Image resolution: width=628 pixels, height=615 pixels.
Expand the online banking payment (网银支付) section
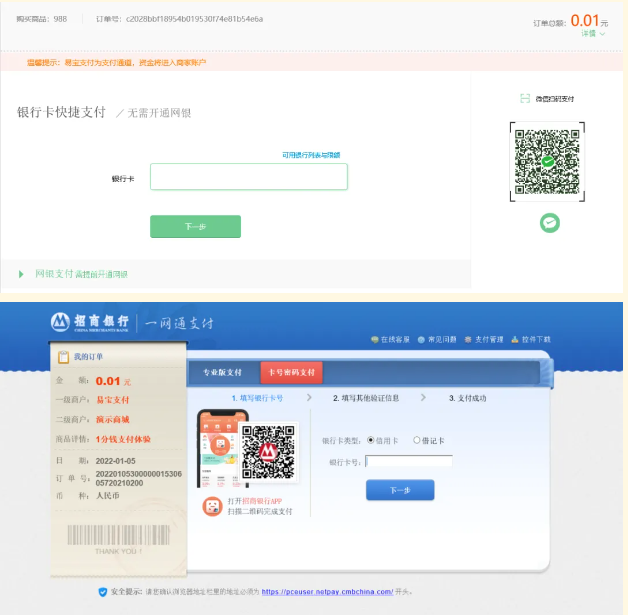[22, 274]
